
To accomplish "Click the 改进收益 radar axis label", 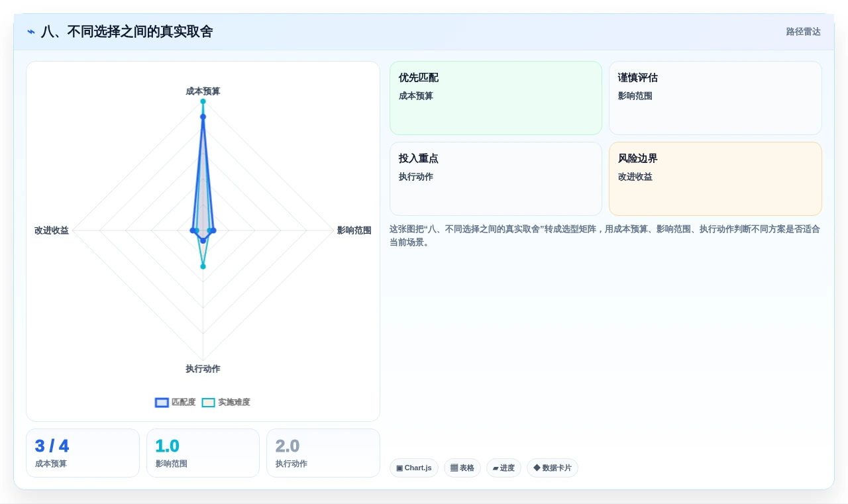I will click(x=52, y=230).
